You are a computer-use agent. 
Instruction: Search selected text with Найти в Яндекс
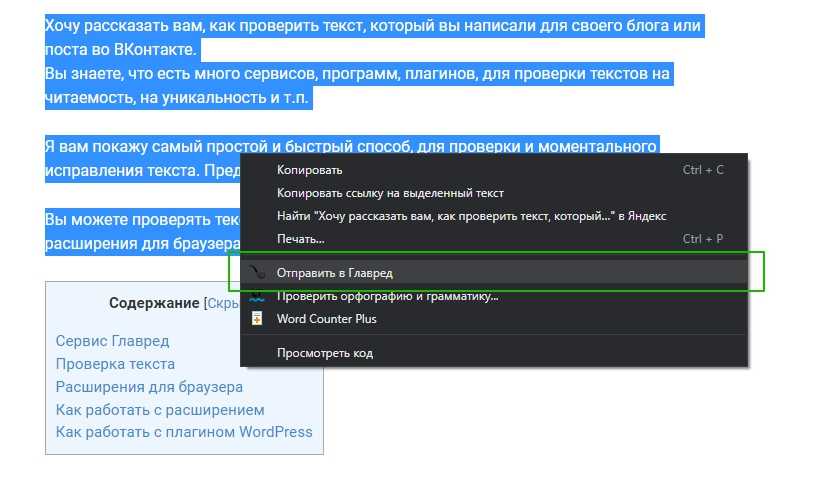pos(470,216)
